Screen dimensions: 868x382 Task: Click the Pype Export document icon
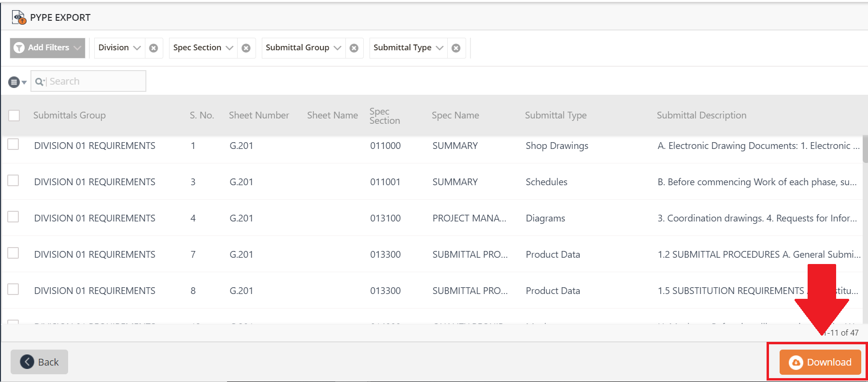tap(19, 17)
